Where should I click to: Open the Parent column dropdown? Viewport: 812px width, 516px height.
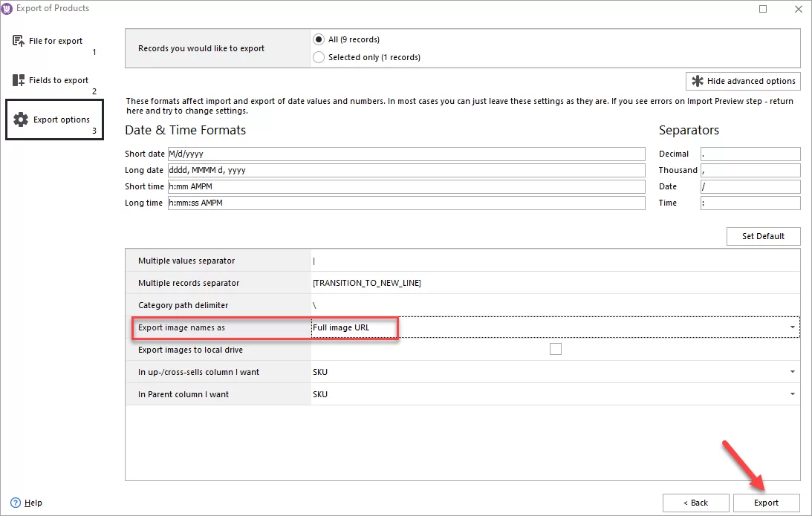(792, 394)
